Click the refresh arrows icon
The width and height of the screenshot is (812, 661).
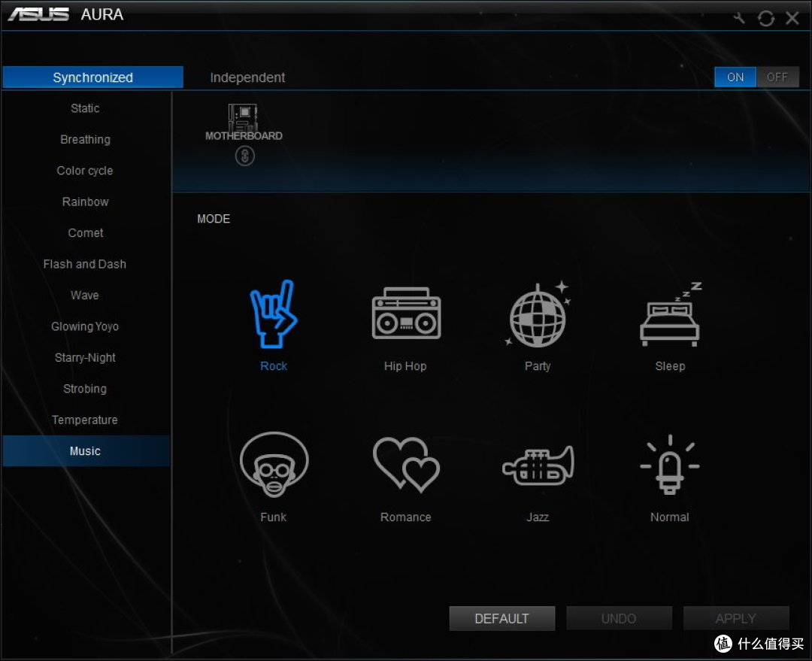766,18
